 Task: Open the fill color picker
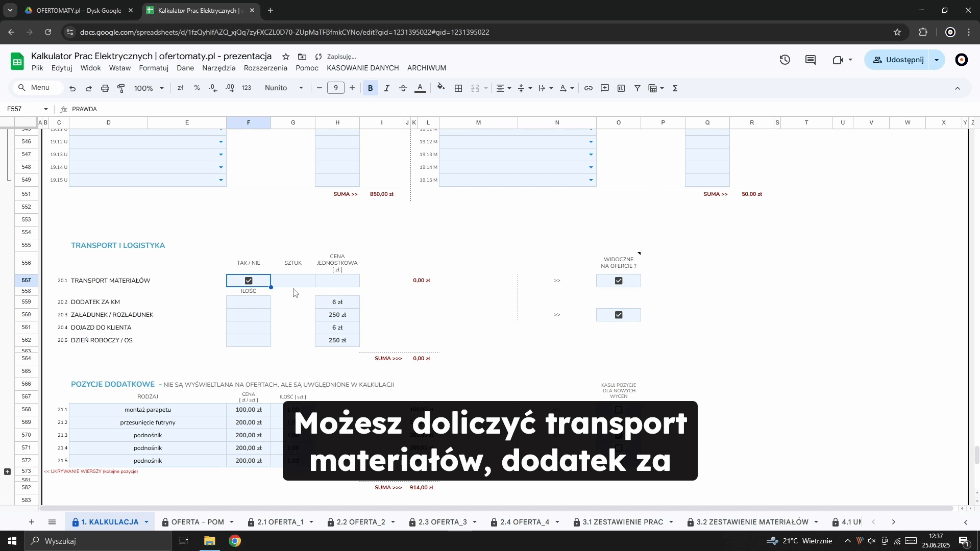(x=441, y=88)
